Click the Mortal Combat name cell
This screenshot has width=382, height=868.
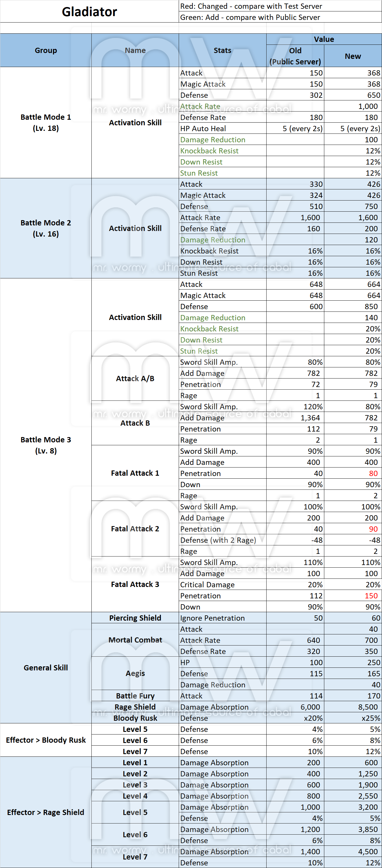pos(135,640)
